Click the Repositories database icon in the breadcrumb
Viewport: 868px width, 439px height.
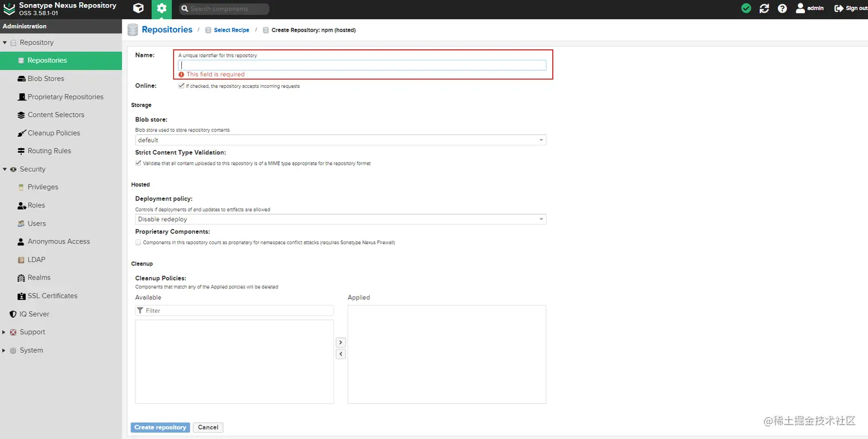coord(133,30)
